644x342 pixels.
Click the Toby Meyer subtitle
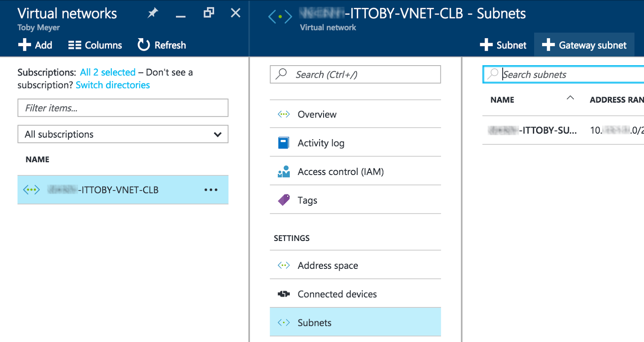coord(39,28)
